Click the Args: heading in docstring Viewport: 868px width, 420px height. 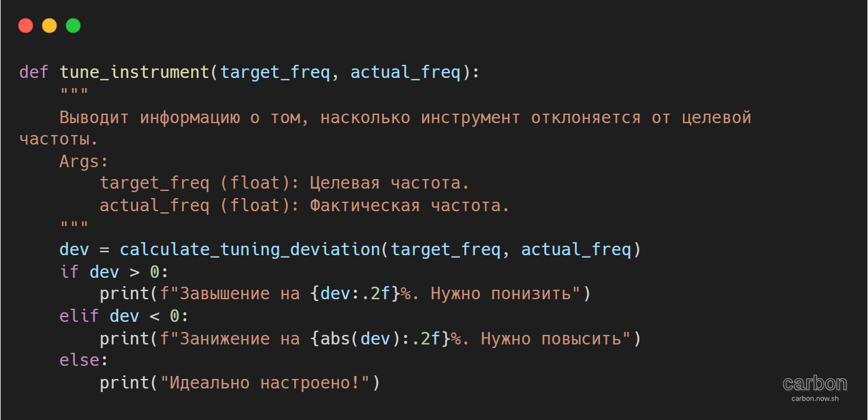click(84, 161)
